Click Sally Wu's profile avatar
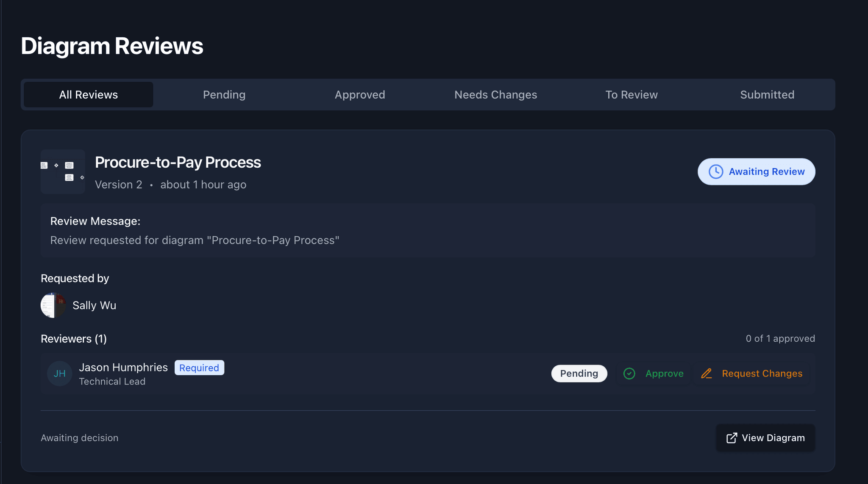This screenshot has width=868, height=484. pyautogui.click(x=53, y=305)
